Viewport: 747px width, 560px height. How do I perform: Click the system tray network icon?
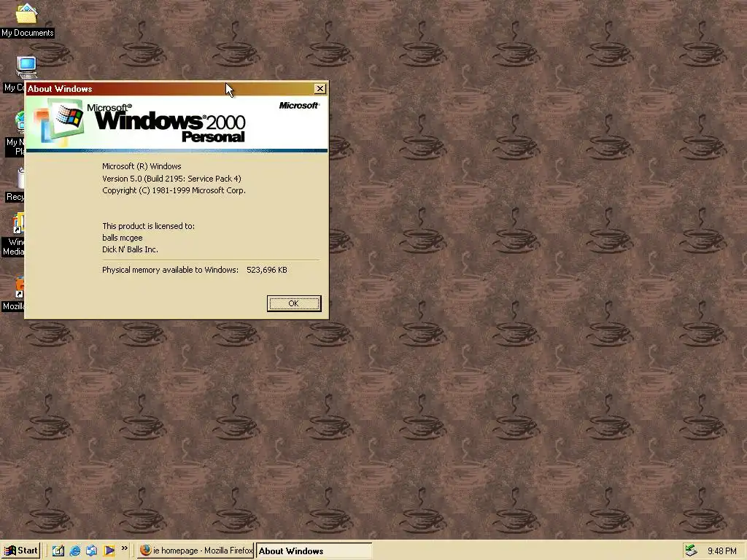pos(691,551)
